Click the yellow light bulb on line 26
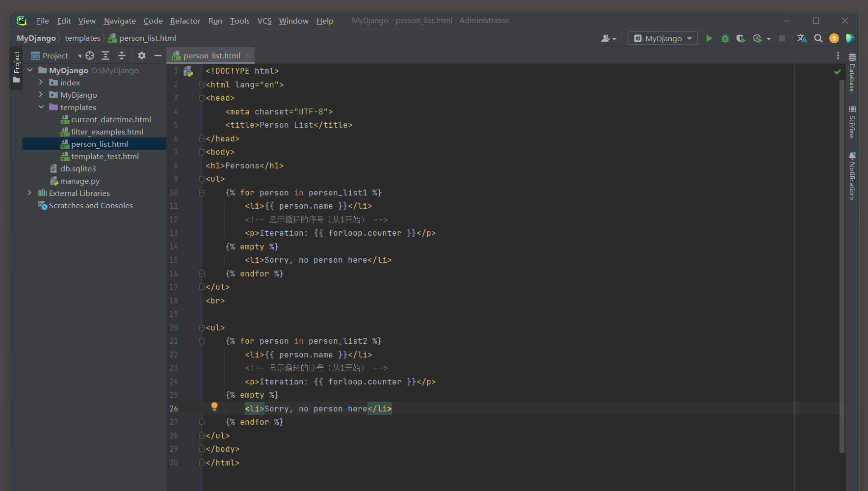The width and height of the screenshot is (868, 491). click(x=214, y=407)
